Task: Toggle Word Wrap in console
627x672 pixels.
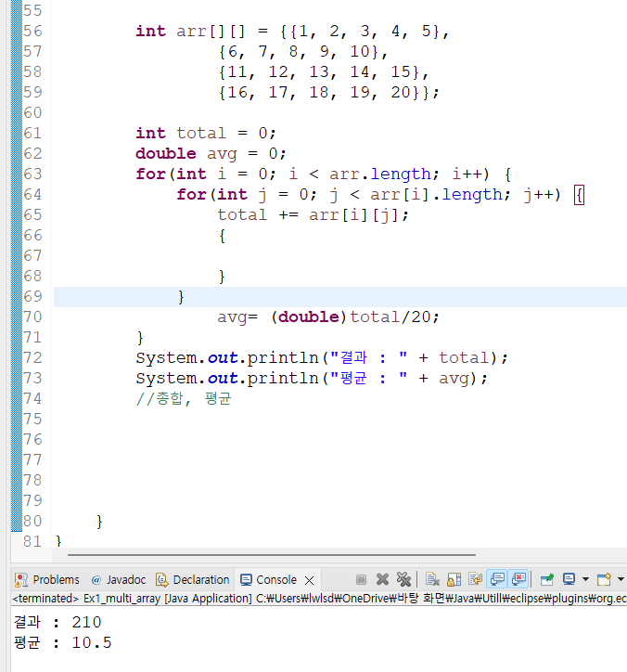Action: point(476,580)
